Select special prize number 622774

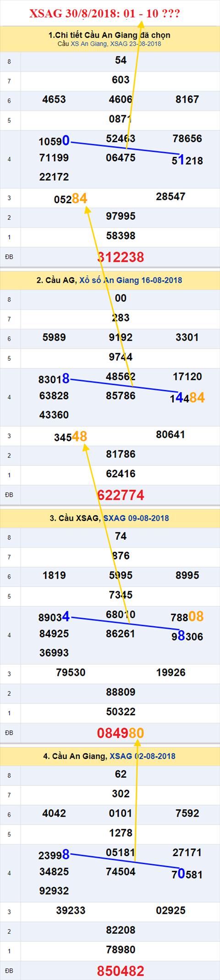[121, 495]
